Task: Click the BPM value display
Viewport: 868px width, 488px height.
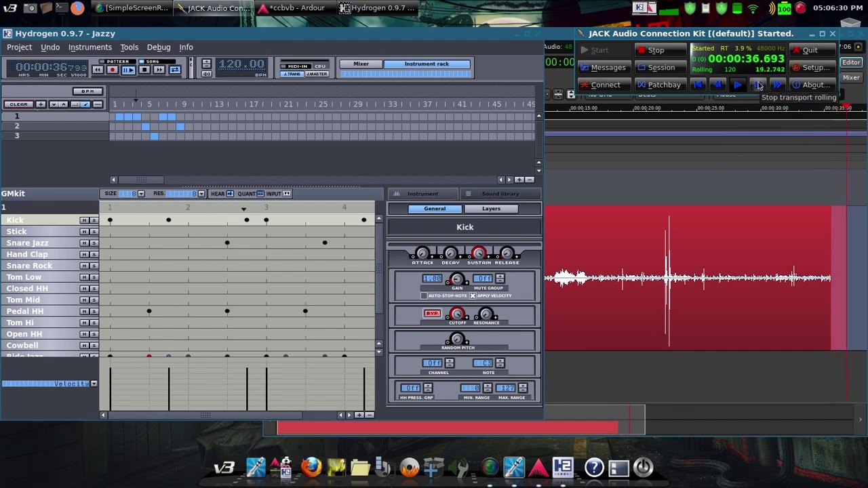Action: 241,64
